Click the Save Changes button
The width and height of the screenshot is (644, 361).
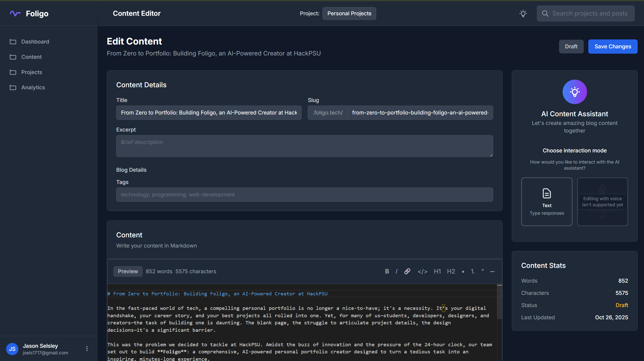612,47
